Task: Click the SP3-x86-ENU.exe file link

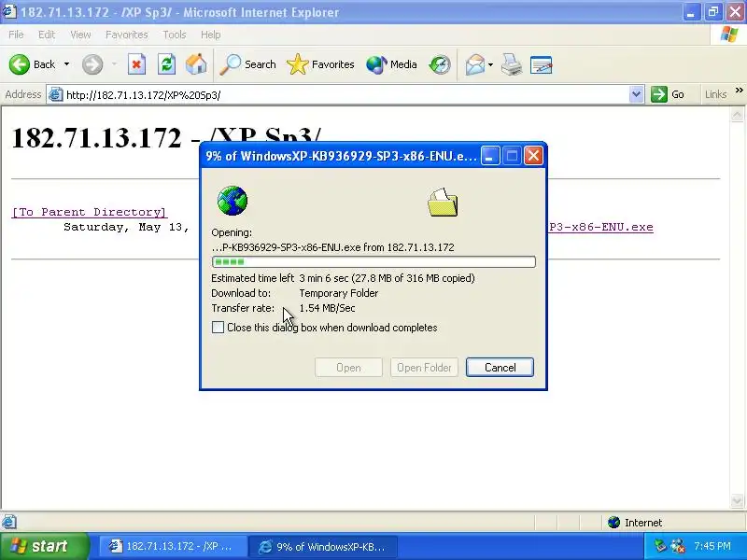Action: (x=600, y=227)
